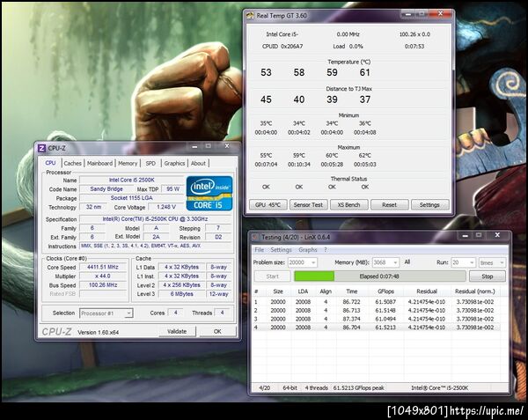Click the Code Name value Sandy Bridge
This screenshot has width=528, height=420.
(106, 189)
